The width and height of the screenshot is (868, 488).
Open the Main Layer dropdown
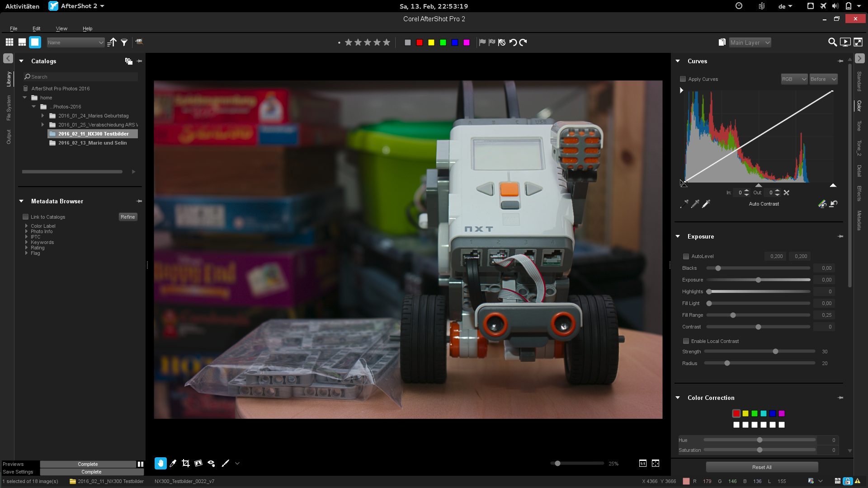pyautogui.click(x=750, y=42)
